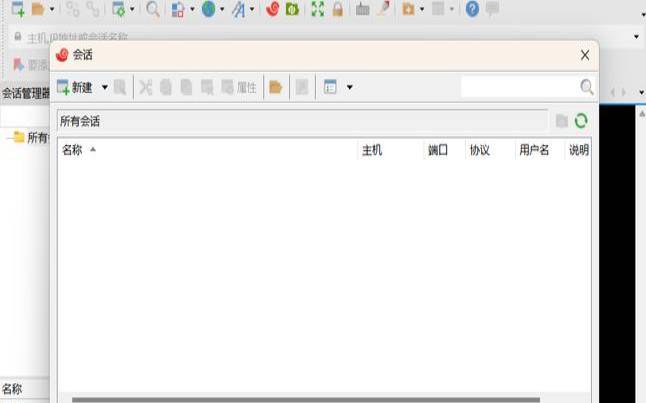Sort by the 主机 column header
Screen dimensions: 646x403
tap(390, 150)
